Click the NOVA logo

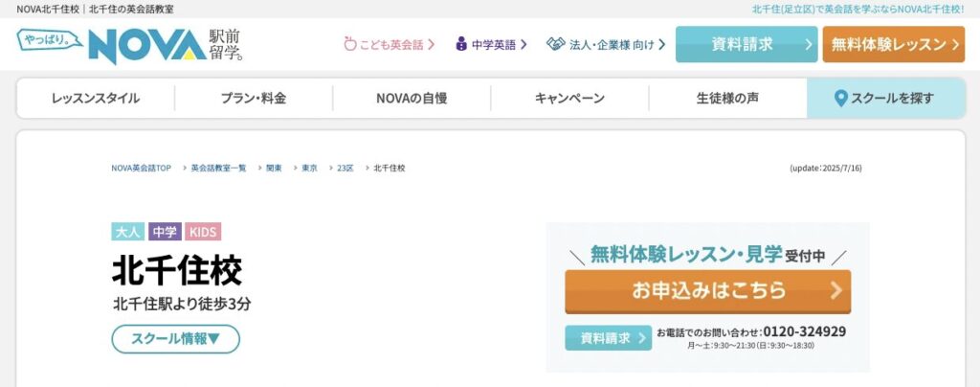pyautogui.click(x=147, y=45)
